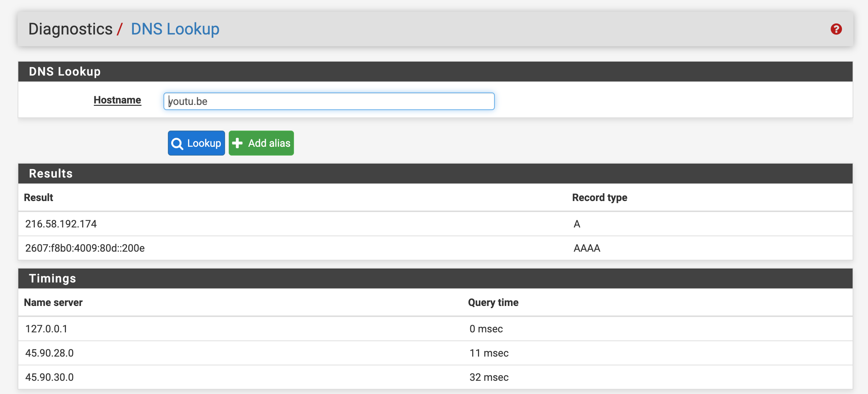Click the 32 msec query time
The width and height of the screenshot is (868, 394).
[x=489, y=377]
